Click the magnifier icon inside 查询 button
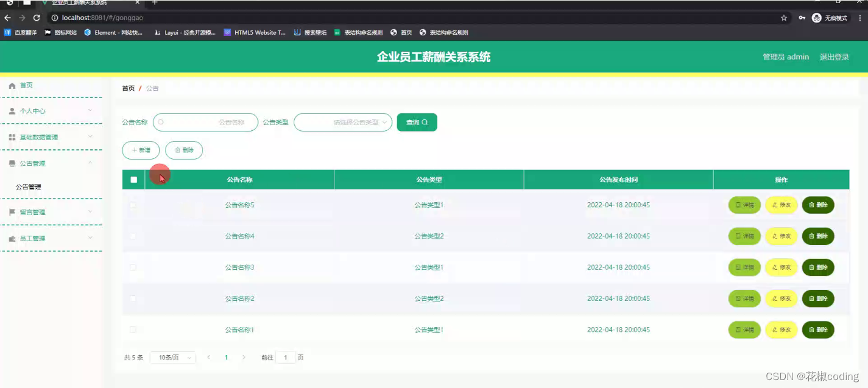Image resolution: width=868 pixels, height=388 pixels. (425, 122)
